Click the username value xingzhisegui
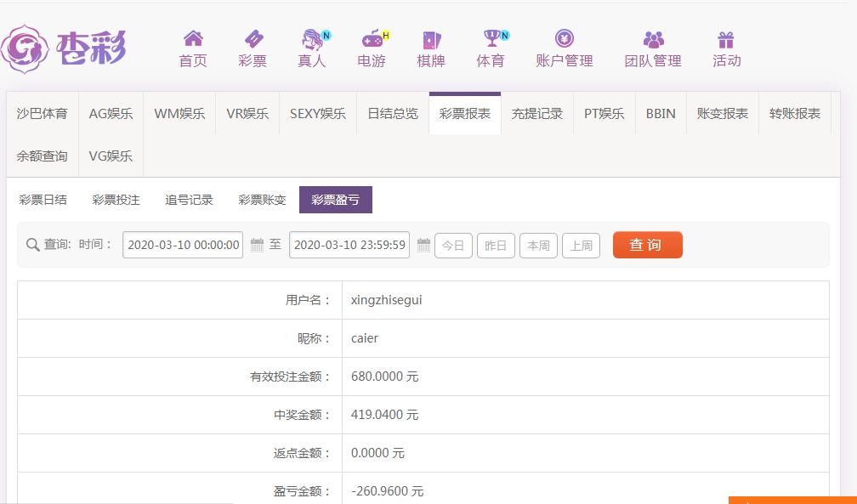The image size is (857, 504). (x=386, y=300)
